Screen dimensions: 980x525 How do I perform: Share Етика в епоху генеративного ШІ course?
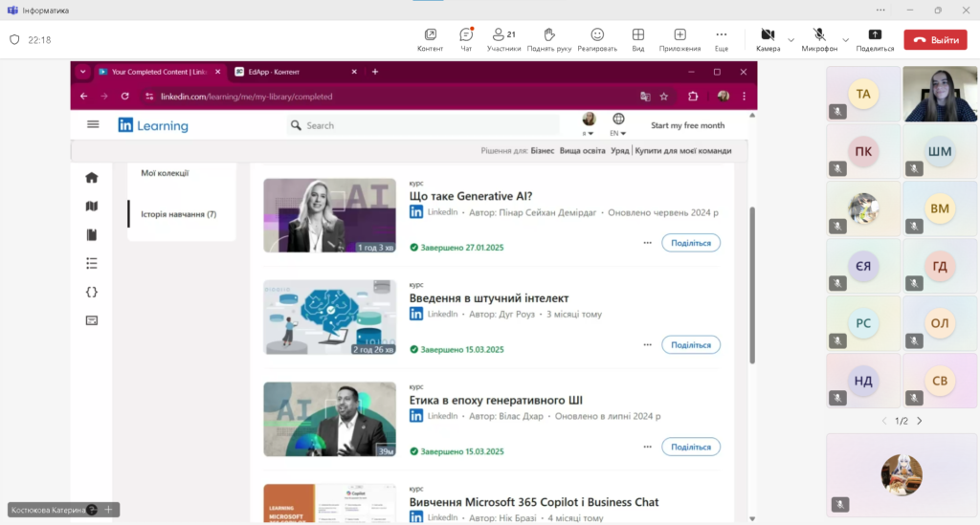(691, 447)
